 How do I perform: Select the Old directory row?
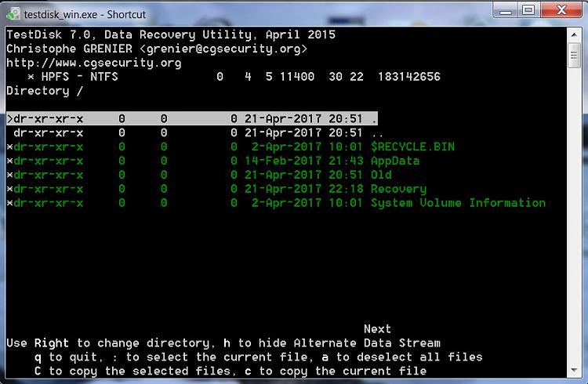[199, 175]
